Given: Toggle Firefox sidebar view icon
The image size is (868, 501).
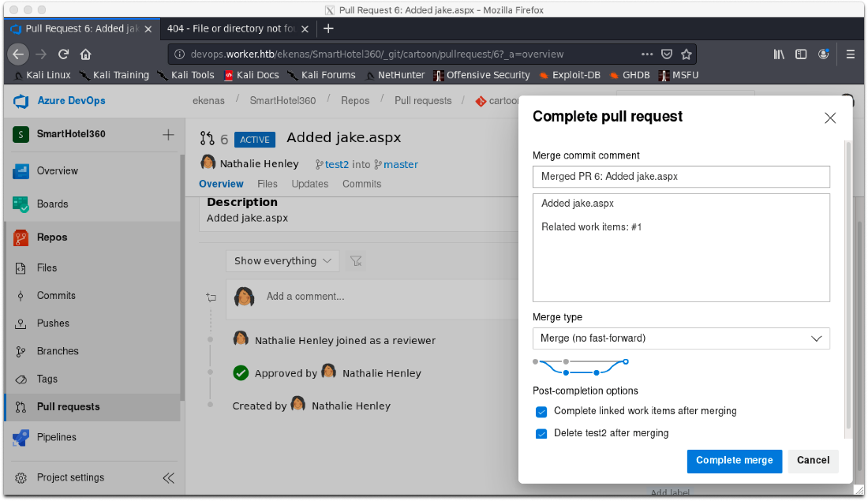Looking at the screenshot, I should (801, 54).
